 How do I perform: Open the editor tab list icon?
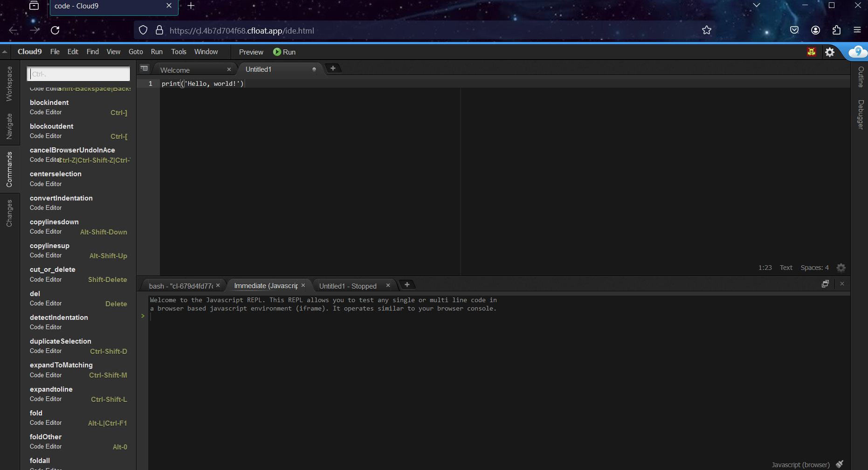145,69
